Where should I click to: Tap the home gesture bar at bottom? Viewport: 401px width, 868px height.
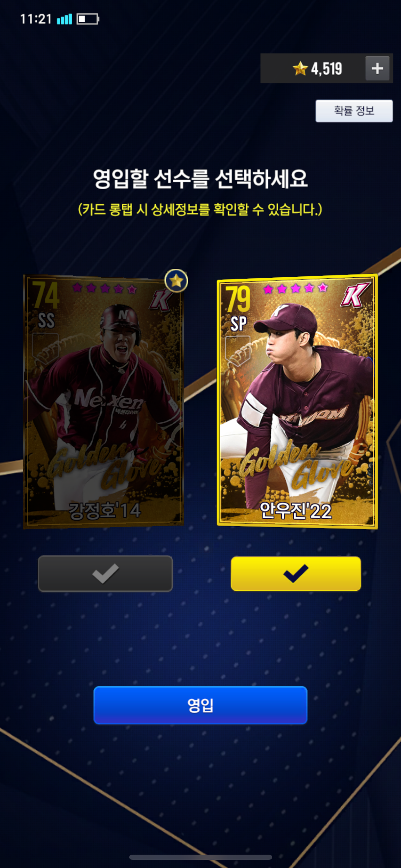point(200,857)
